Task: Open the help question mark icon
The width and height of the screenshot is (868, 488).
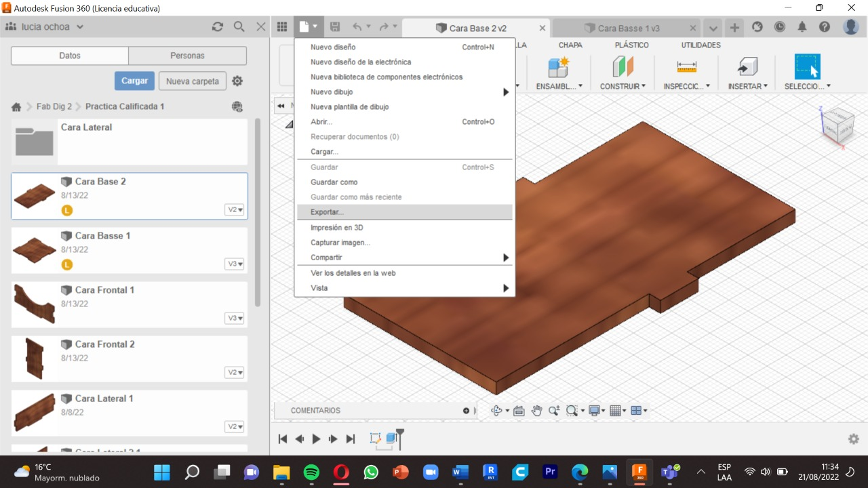Action: click(825, 27)
